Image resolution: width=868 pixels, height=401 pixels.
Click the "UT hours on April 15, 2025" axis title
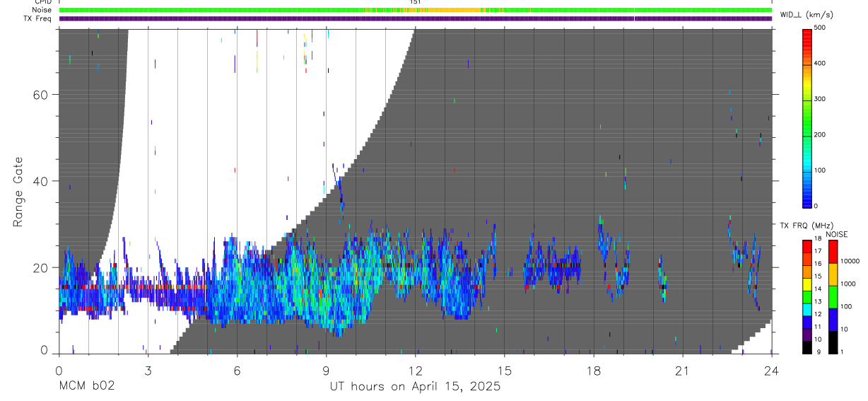tap(415, 387)
